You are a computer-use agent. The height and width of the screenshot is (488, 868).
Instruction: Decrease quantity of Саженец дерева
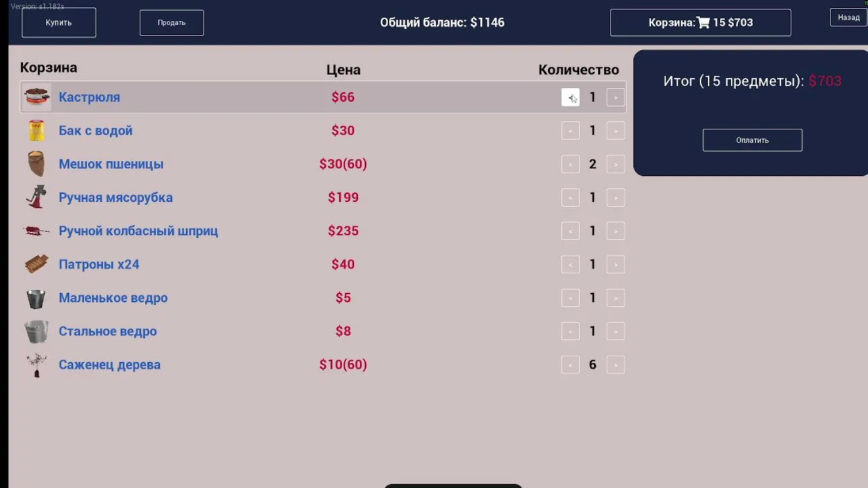[x=570, y=365]
